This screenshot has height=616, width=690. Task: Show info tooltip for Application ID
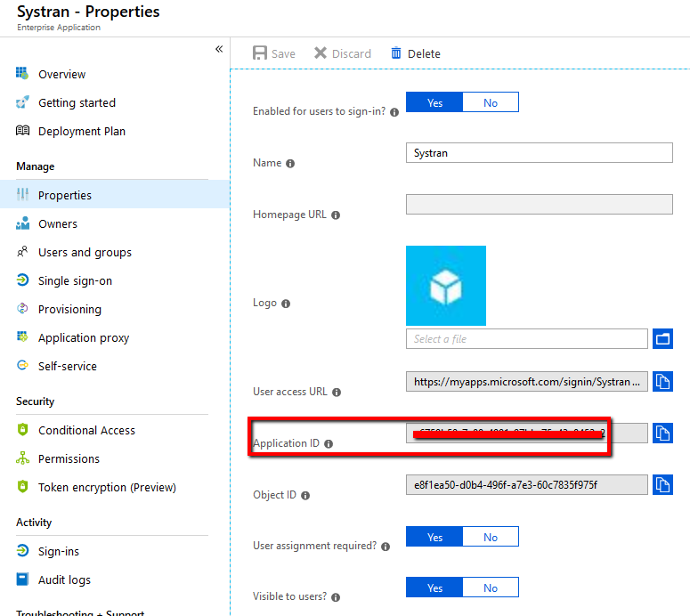click(329, 444)
